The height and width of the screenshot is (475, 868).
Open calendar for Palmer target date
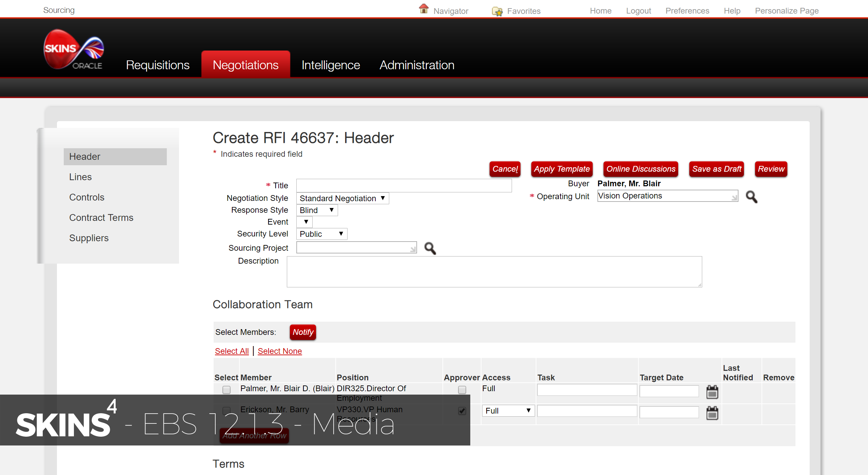(712, 392)
